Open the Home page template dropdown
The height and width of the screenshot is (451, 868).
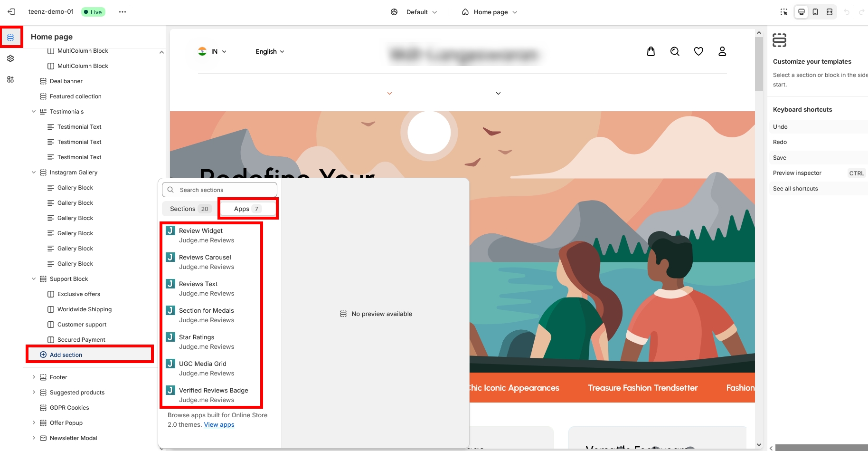(490, 12)
